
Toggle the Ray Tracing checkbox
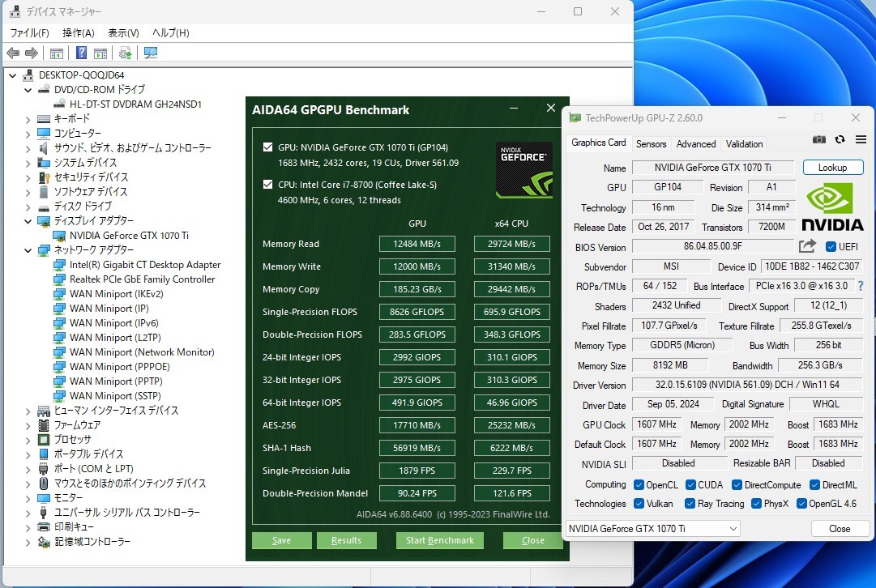pos(690,504)
